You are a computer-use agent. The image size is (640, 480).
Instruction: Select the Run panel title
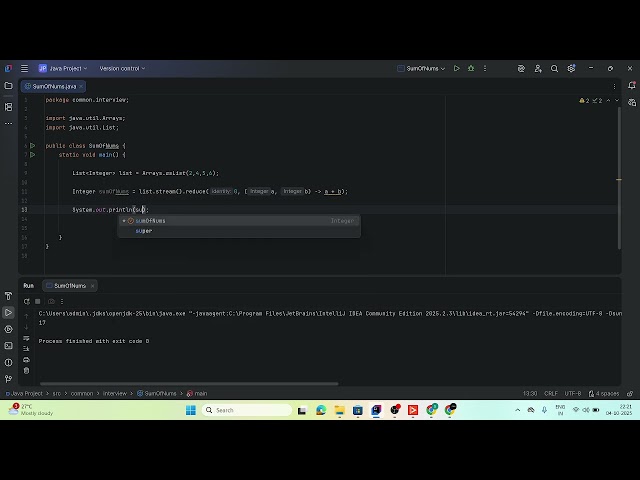[x=29, y=286]
